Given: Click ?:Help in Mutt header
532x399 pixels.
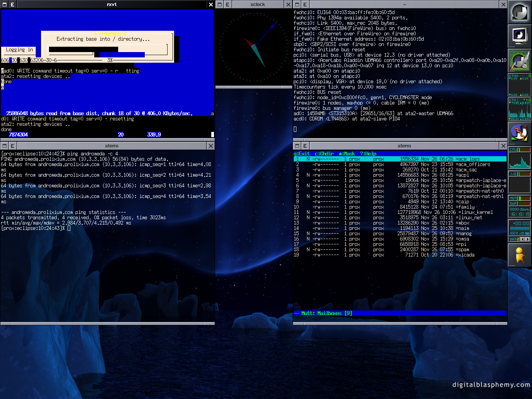Looking at the screenshot, I should coord(368,154).
